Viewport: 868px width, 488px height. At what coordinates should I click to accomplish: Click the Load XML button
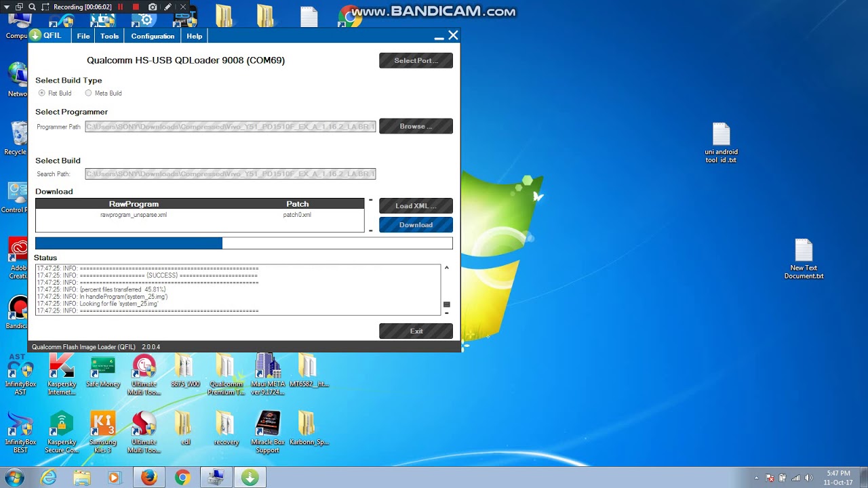(x=416, y=206)
